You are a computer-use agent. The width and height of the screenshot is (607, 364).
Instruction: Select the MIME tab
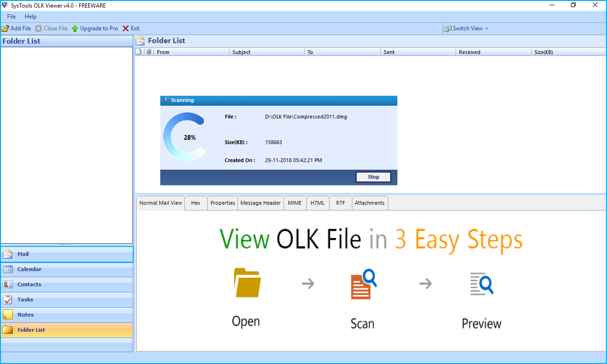tap(295, 203)
